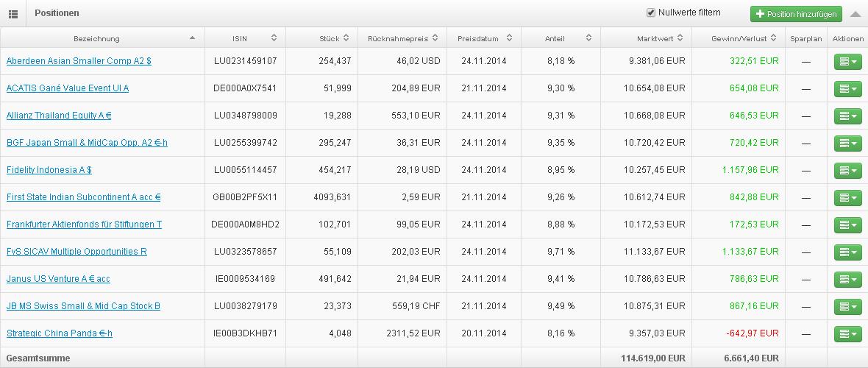This screenshot has height=368, width=868.
Task: Open actions menu for Janus US Venture
Action: coord(847,279)
